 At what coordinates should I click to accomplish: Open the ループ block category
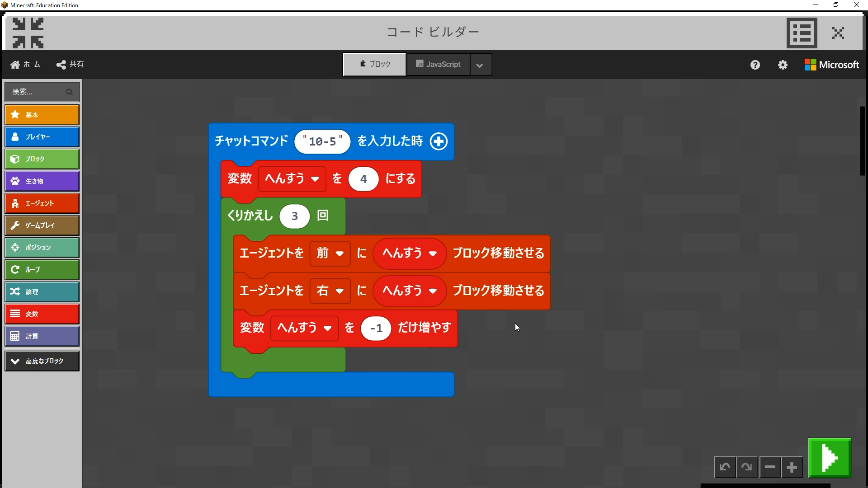click(x=42, y=270)
